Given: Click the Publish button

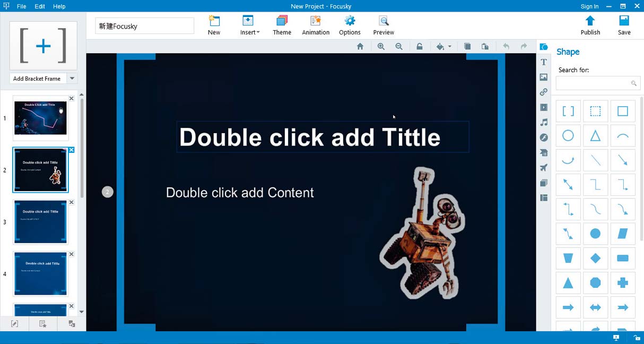Looking at the screenshot, I should pyautogui.click(x=590, y=25).
